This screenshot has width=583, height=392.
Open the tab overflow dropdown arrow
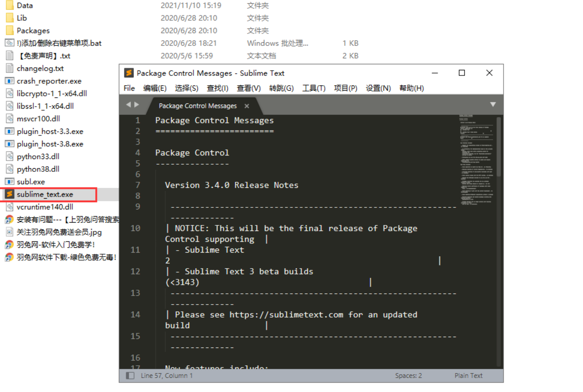(x=493, y=104)
